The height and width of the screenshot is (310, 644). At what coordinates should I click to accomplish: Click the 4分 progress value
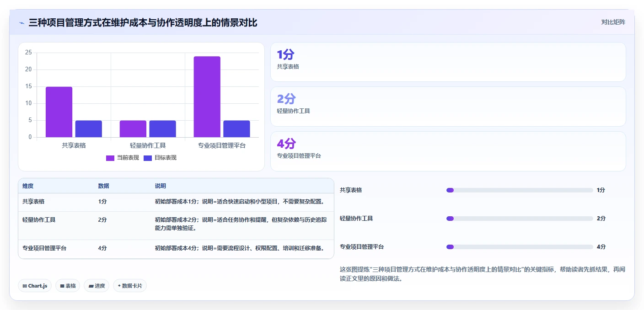tap(601, 247)
